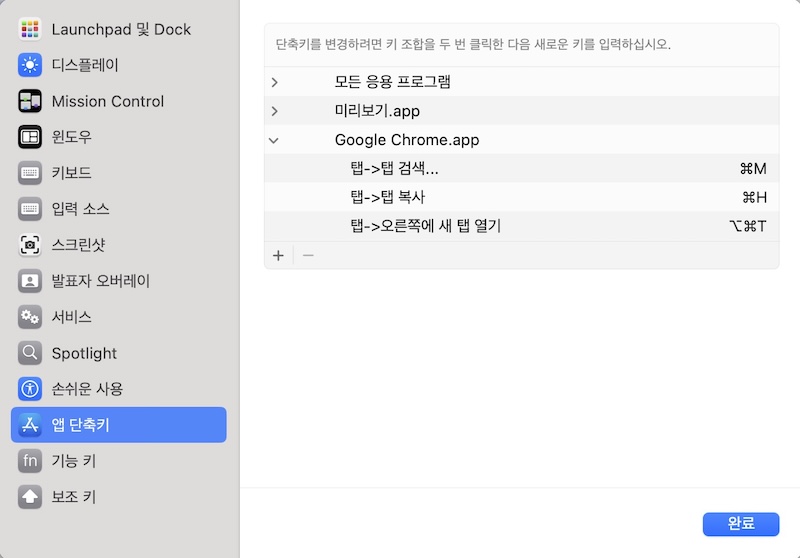The height and width of the screenshot is (558, 800).
Task: Add a new app shortcut with plus
Action: [x=278, y=256]
